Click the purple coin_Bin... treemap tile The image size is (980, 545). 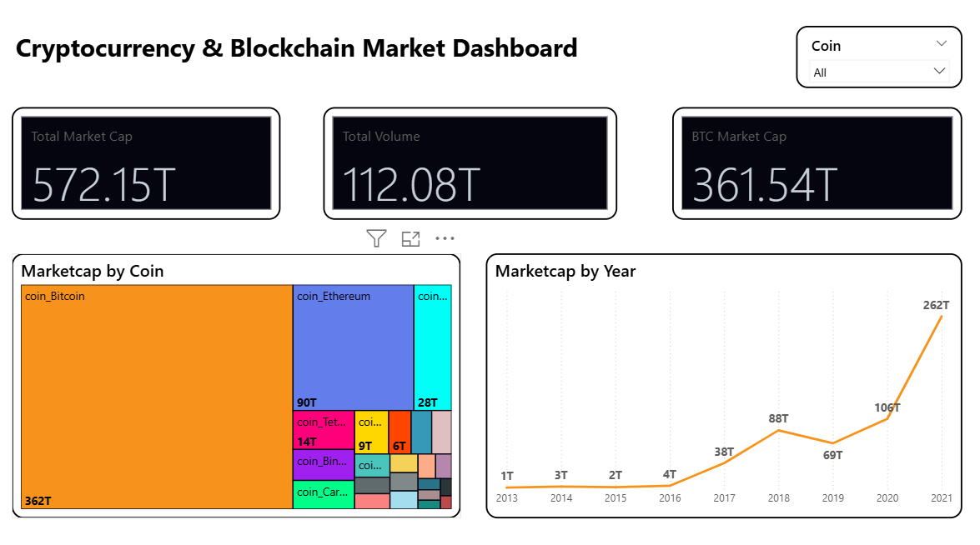click(324, 465)
